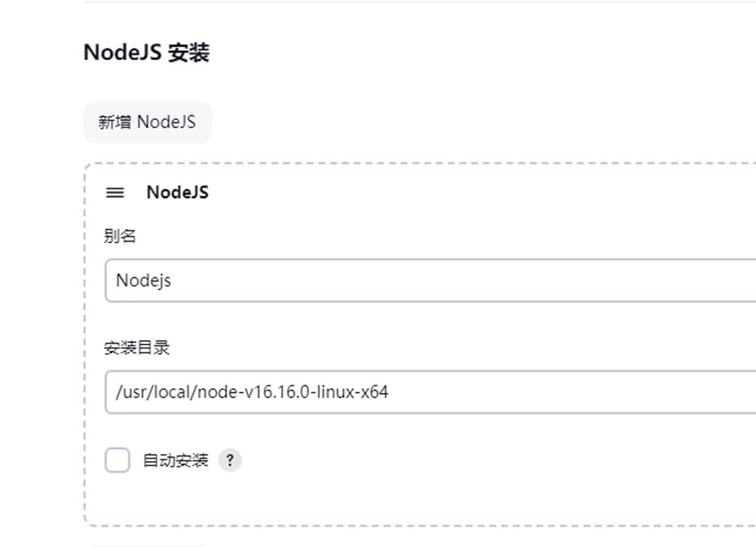Grab the drag handle icon beside NodeJS
756x547 pixels.
tap(115, 193)
